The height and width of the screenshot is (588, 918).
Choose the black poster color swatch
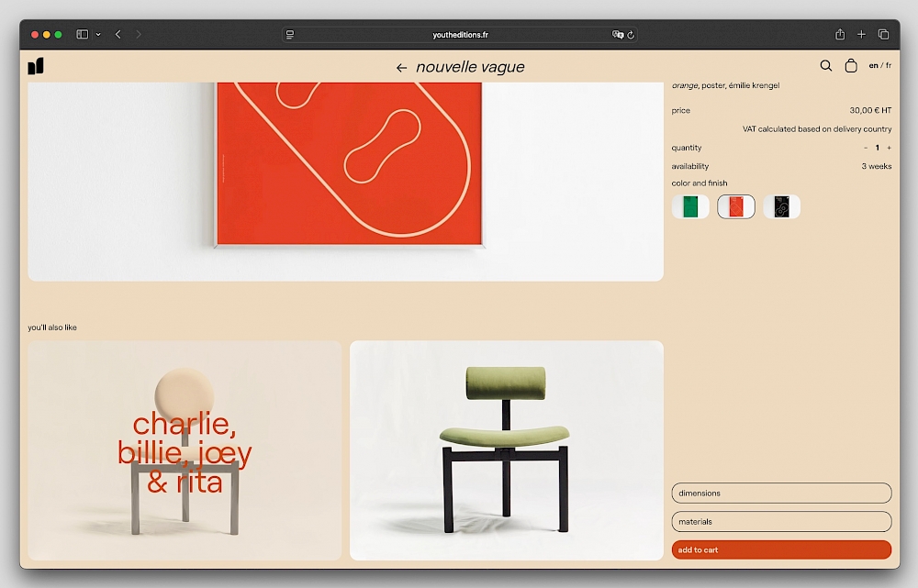[781, 207]
